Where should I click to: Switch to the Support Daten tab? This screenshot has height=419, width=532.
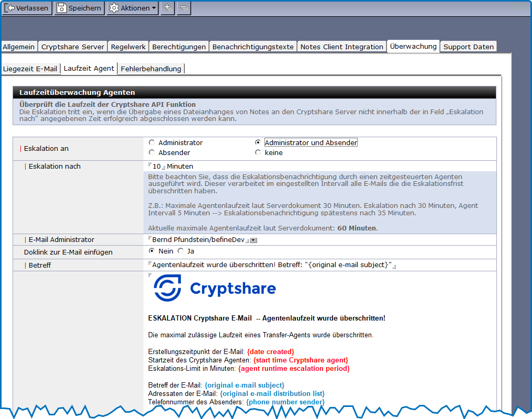click(468, 47)
